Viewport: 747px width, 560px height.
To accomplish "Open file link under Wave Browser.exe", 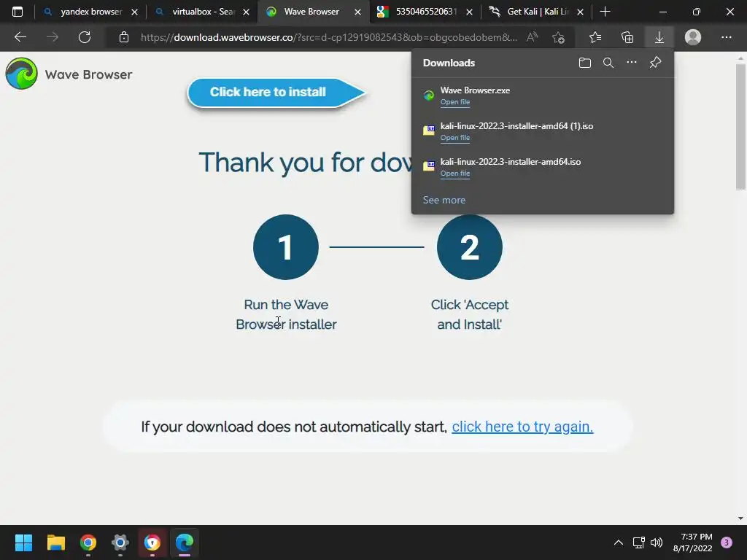I will 455,102.
